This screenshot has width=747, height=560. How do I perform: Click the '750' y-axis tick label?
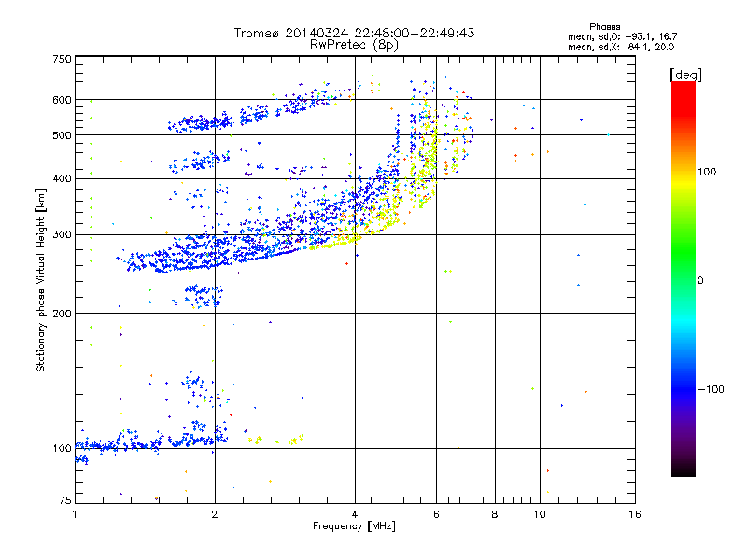click(62, 59)
